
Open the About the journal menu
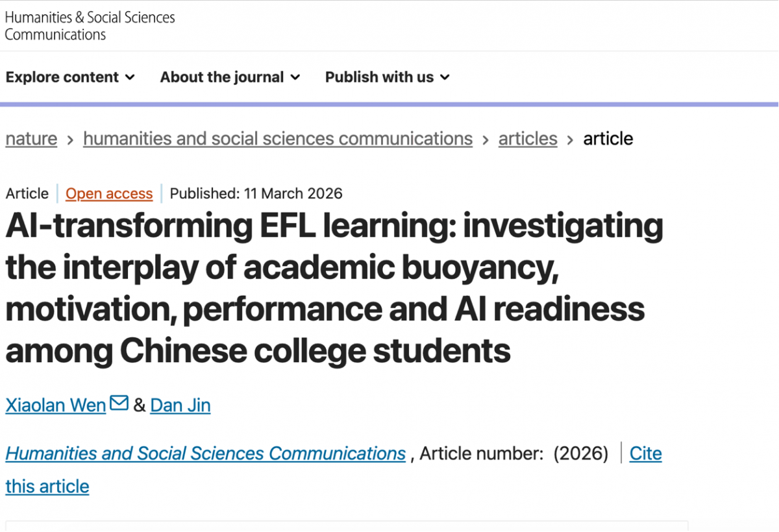pos(221,77)
